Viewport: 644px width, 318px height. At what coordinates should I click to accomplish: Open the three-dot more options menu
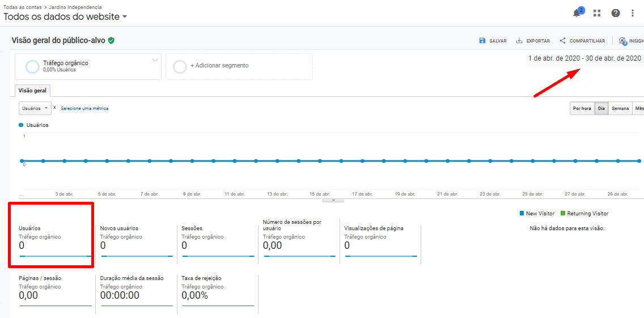point(633,13)
